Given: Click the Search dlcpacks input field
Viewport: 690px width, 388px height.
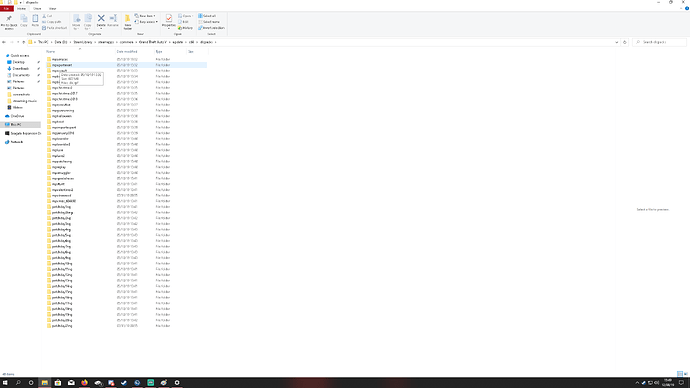Looking at the screenshot, I should coord(660,42).
